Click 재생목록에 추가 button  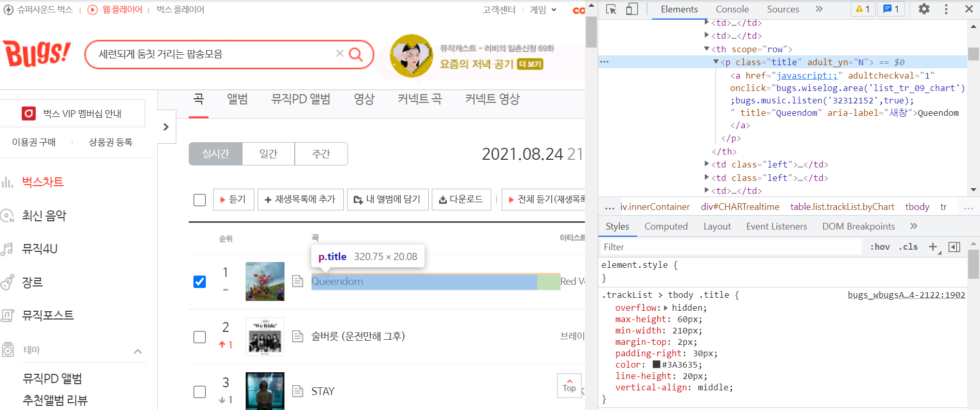coord(300,199)
